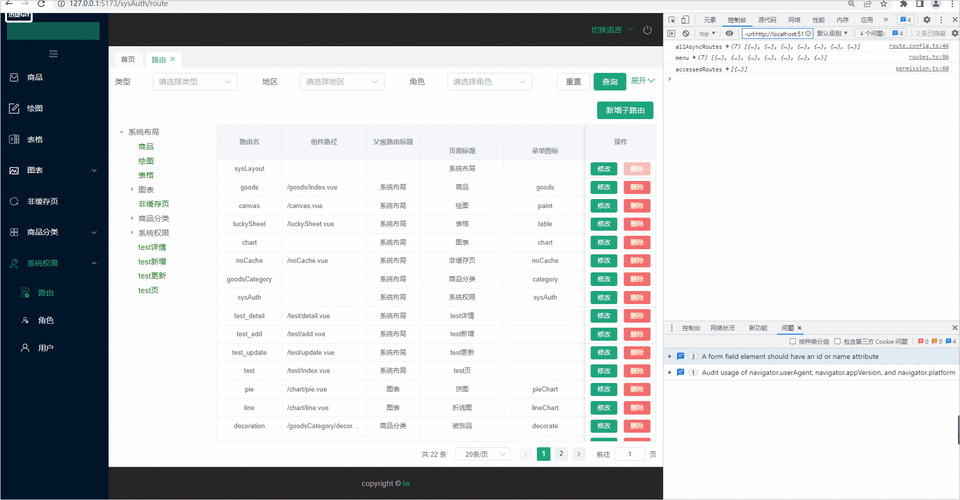Open DevTools settings gear icon

(927, 20)
